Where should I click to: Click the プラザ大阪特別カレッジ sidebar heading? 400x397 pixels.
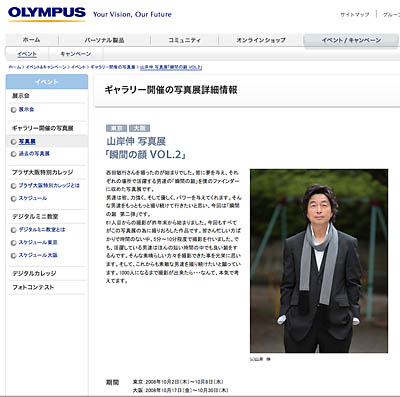[42, 172]
